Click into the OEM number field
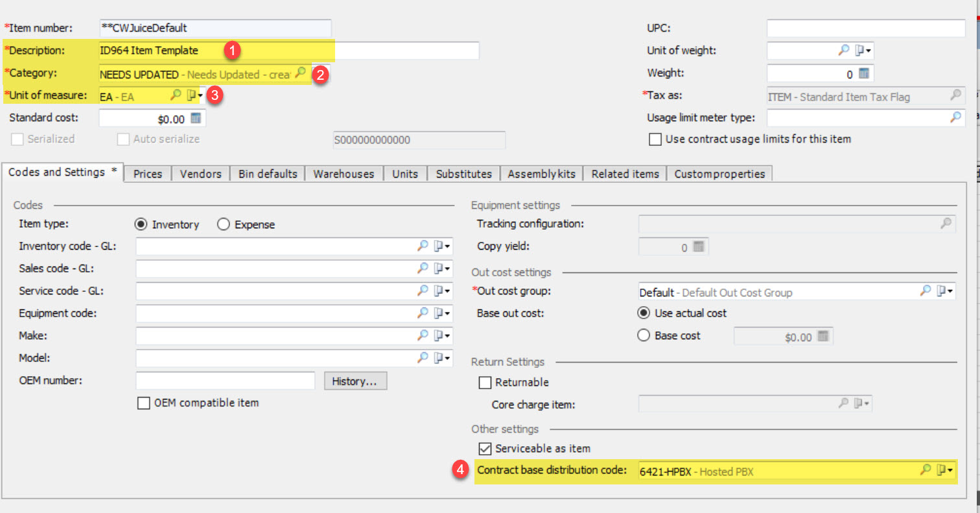The height and width of the screenshot is (513, 980). tap(225, 381)
